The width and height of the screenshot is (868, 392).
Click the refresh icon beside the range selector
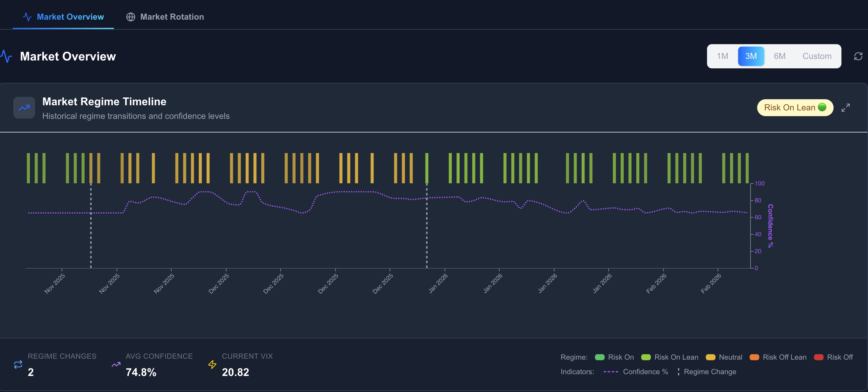[x=858, y=56]
